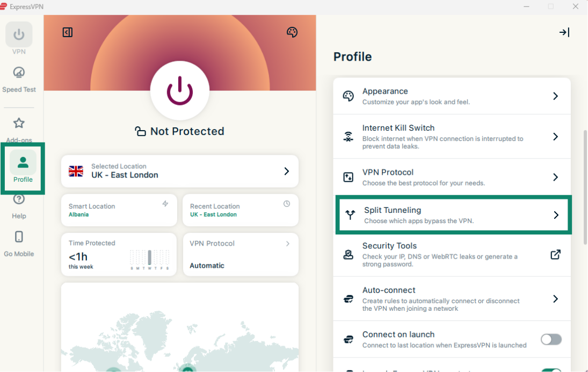The width and height of the screenshot is (588, 372).
Task: Click the weekly usage bar chart
Action: [150, 260]
